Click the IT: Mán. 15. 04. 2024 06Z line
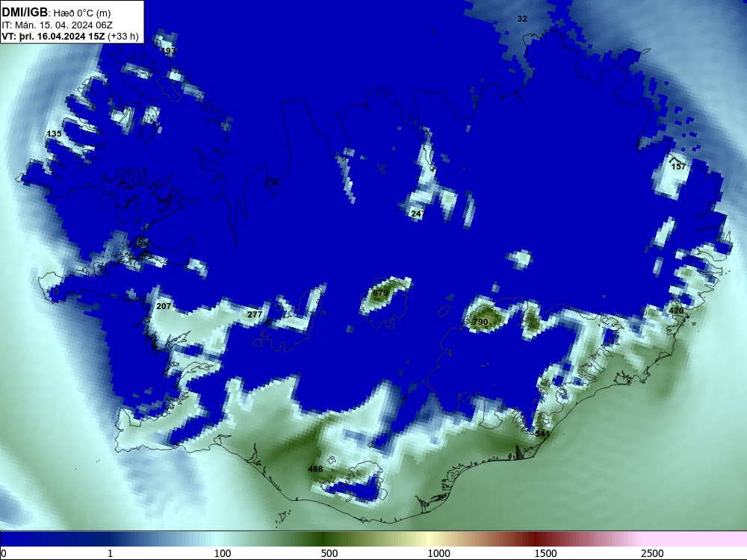The height and width of the screenshot is (560, 747). 57,25
